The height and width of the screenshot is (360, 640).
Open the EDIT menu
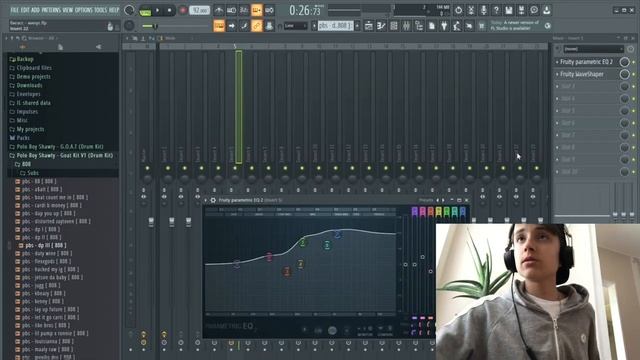[25, 10]
